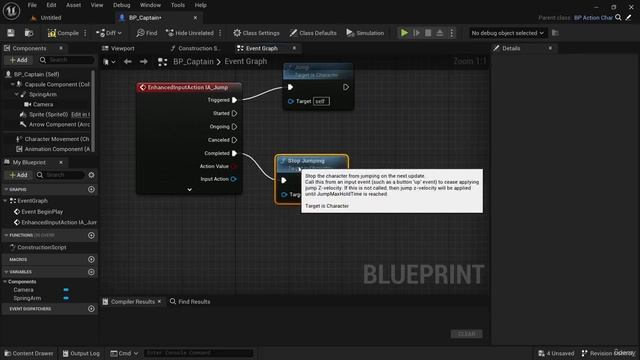Open My Blueprint settings gear
This screenshot has height=360, width=640.
pyautogui.click(x=91, y=175)
